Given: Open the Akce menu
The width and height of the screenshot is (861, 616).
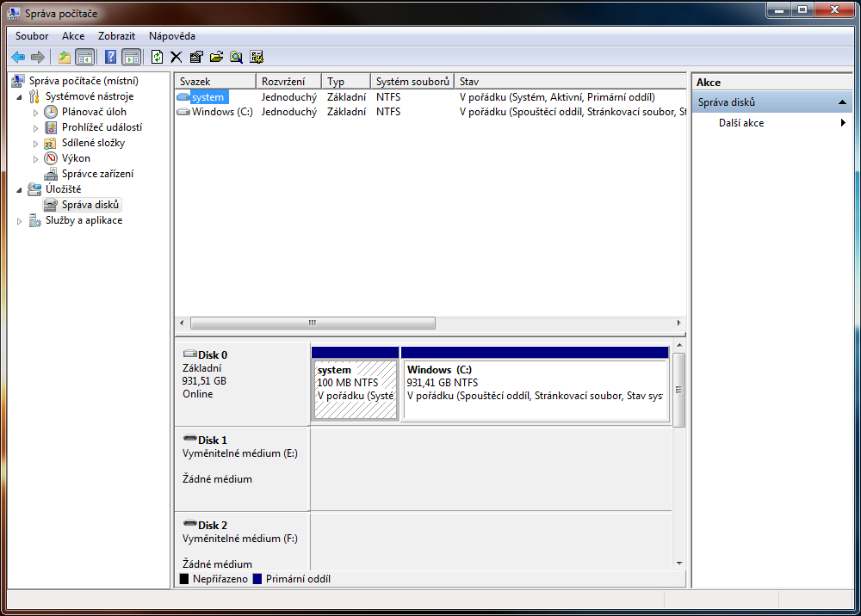Looking at the screenshot, I should pyautogui.click(x=73, y=36).
